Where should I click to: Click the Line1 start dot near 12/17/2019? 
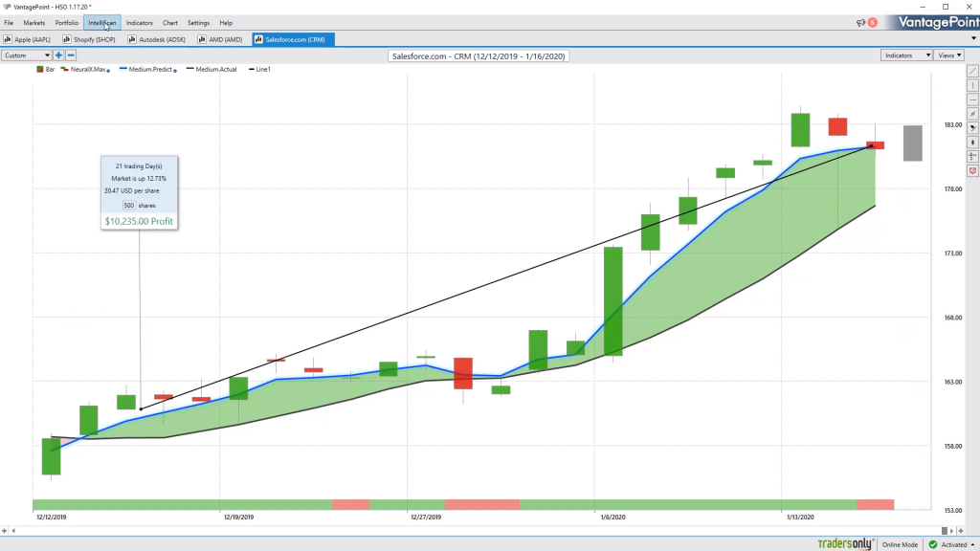141,409
